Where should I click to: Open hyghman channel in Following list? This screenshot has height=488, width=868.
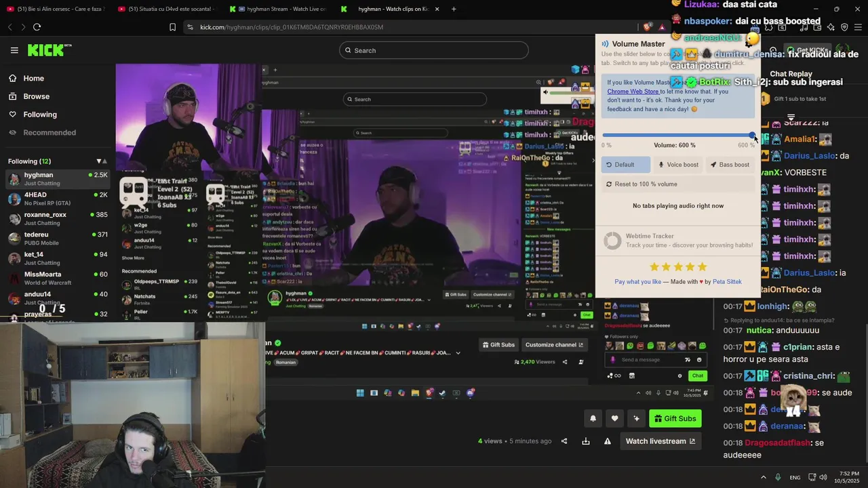[x=57, y=179]
